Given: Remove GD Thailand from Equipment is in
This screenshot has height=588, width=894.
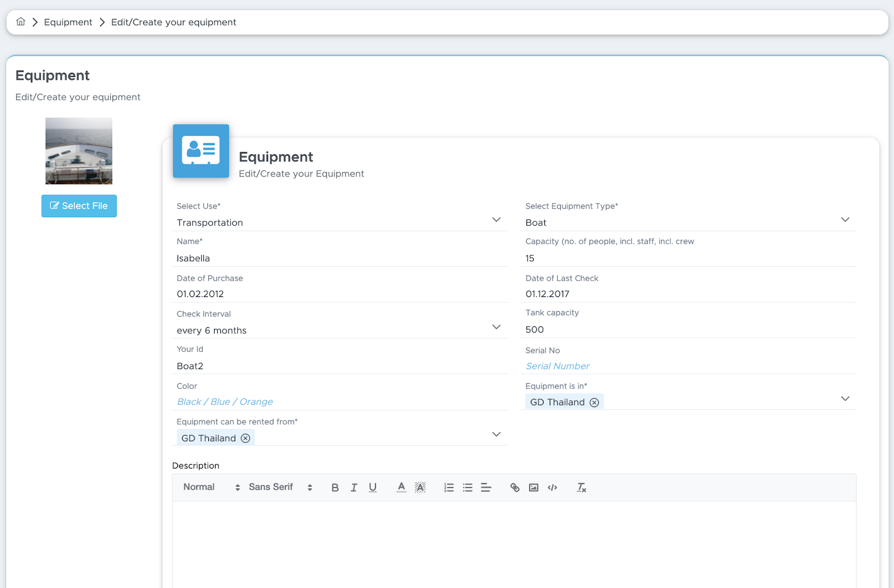Looking at the screenshot, I should coord(595,403).
